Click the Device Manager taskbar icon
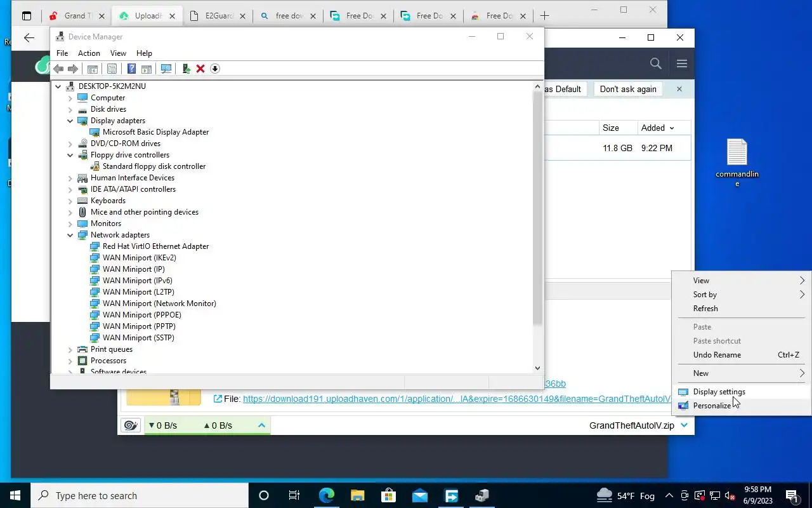This screenshot has height=508, width=812. pos(481,495)
